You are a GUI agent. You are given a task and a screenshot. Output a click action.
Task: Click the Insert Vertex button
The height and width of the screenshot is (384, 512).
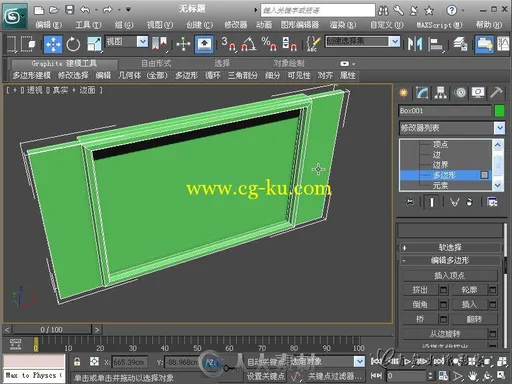[449, 276]
